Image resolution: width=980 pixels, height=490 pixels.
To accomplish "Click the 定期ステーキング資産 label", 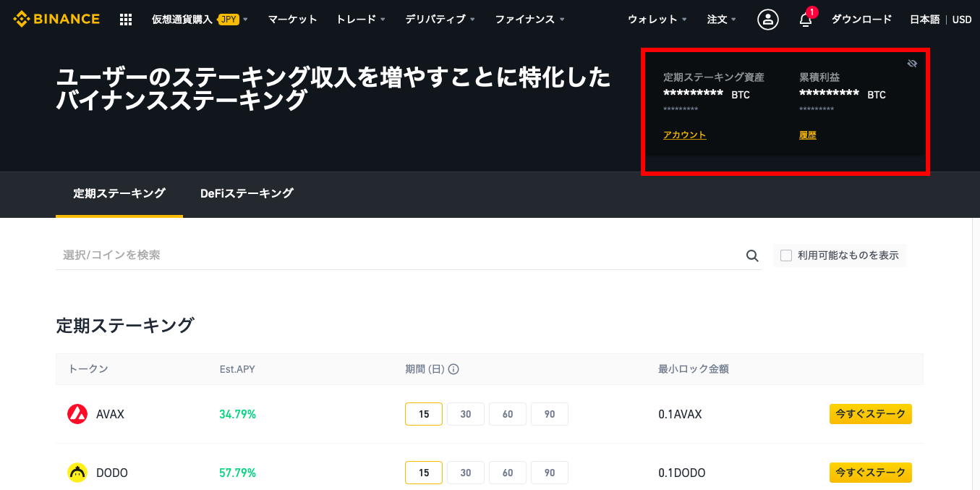I will (x=714, y=77).
